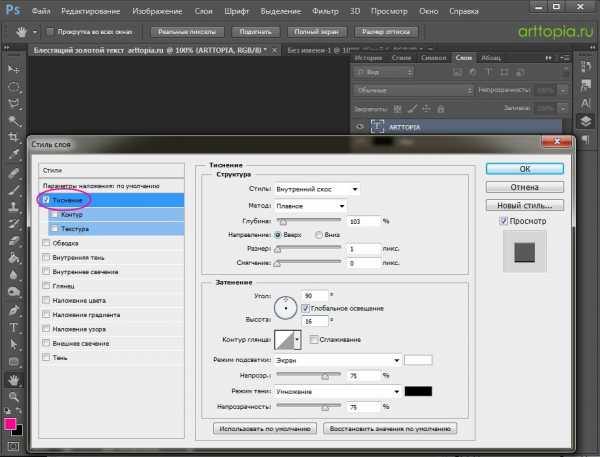Click the Отмена button
The width and height of the screenshot is (600, 457).
tap(525, 187)
